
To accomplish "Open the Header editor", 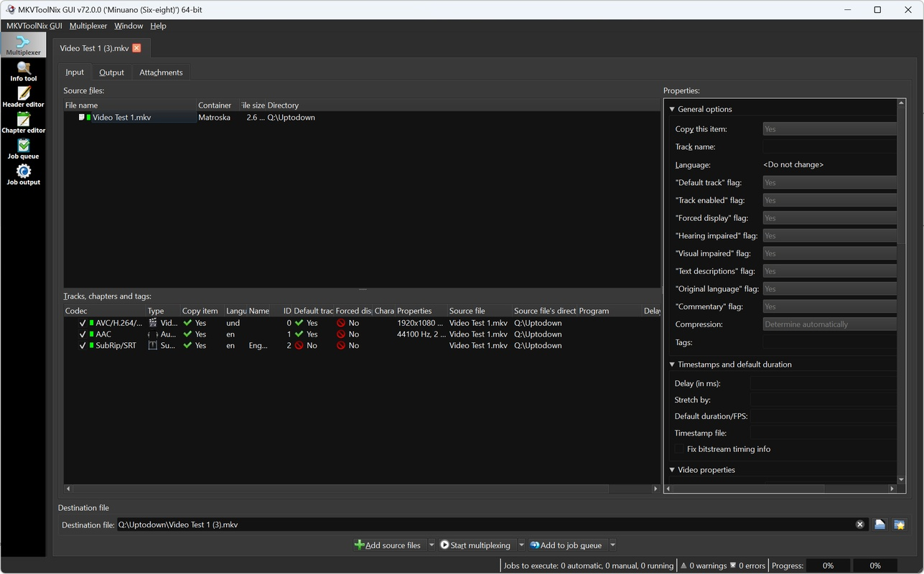I will pos(23,98).
